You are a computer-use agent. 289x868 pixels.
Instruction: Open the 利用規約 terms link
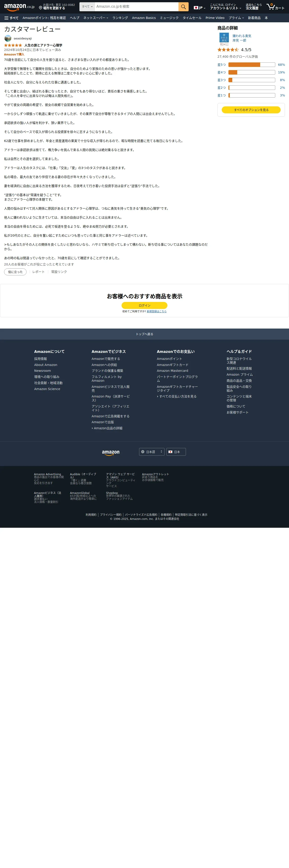point(91,514)
